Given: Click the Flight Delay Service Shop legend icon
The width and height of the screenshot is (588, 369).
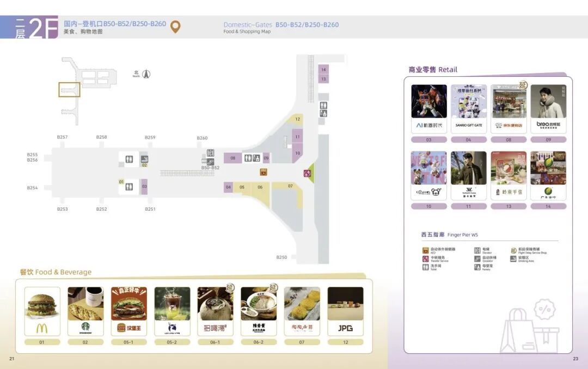Looking at the screenshot, I should pyautogui.click(x=513, y=250).
